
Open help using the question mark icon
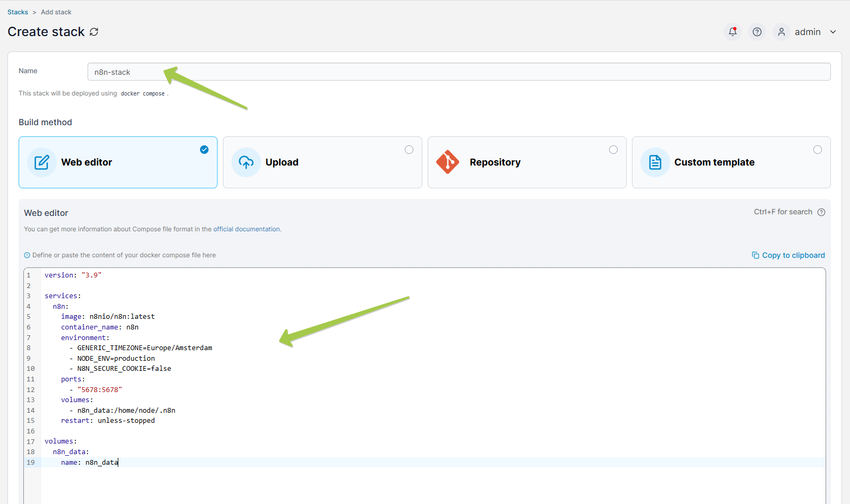tap(757, 32)
